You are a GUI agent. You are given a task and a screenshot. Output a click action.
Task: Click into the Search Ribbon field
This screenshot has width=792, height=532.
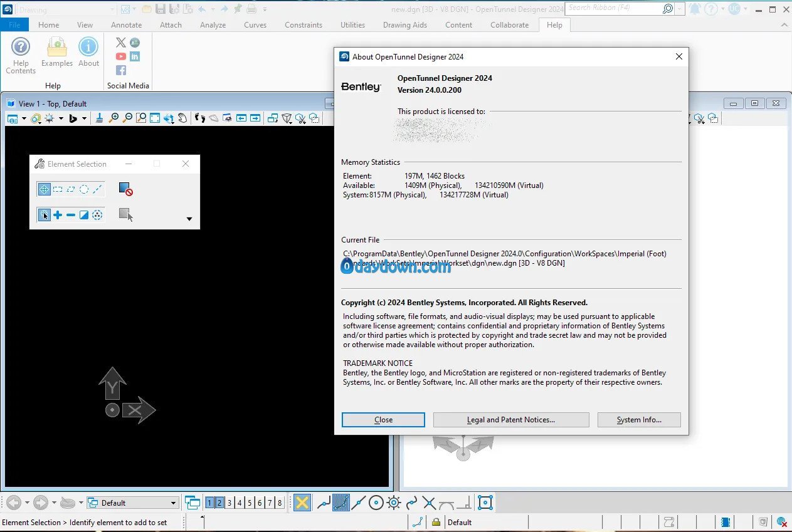click(613, 8)
